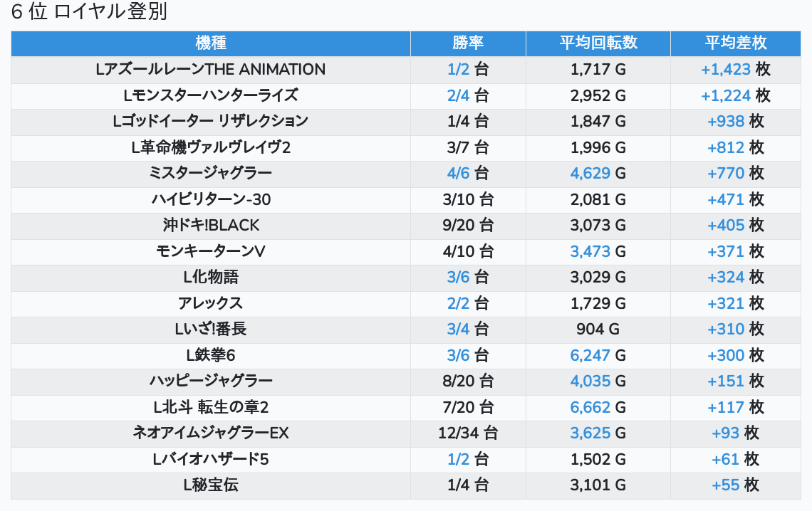The image size is (812, 511).
Task: Open the モンキーターンV entry
Action: [x=211, y=251]
